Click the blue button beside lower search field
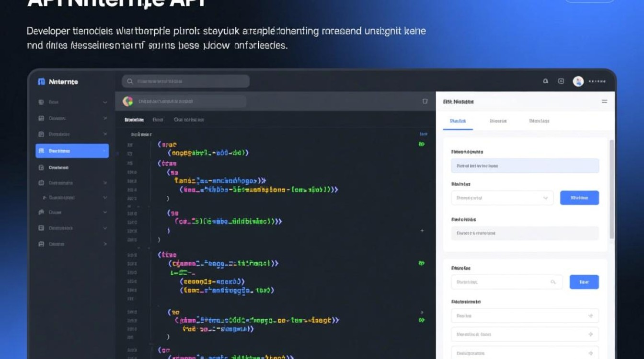Screen dimensions: 644x359 584,282
